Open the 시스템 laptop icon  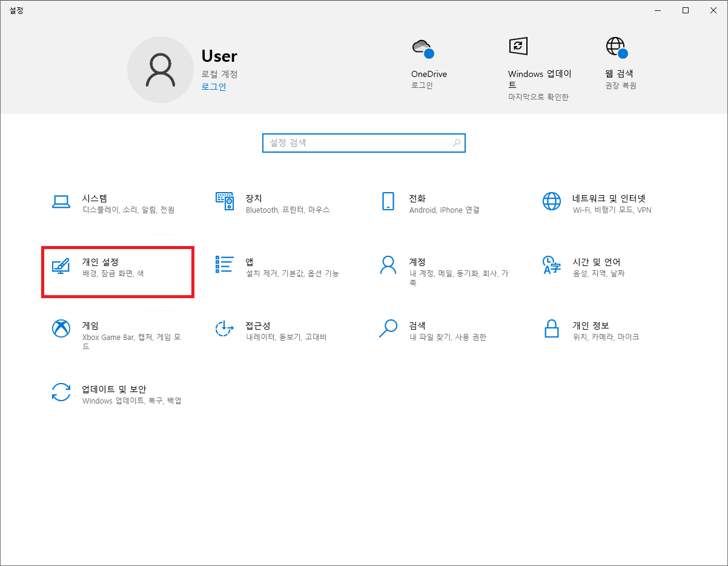point(61,202)
